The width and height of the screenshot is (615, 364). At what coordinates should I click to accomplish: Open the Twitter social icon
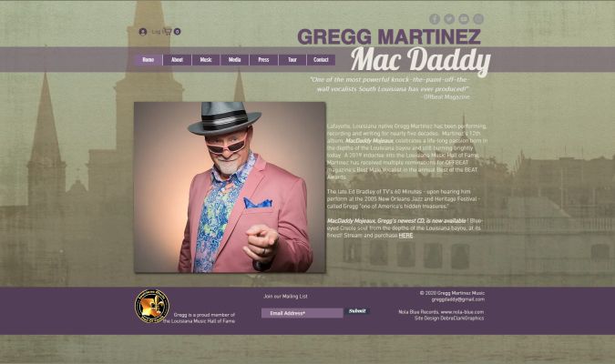tap(449, 19)
